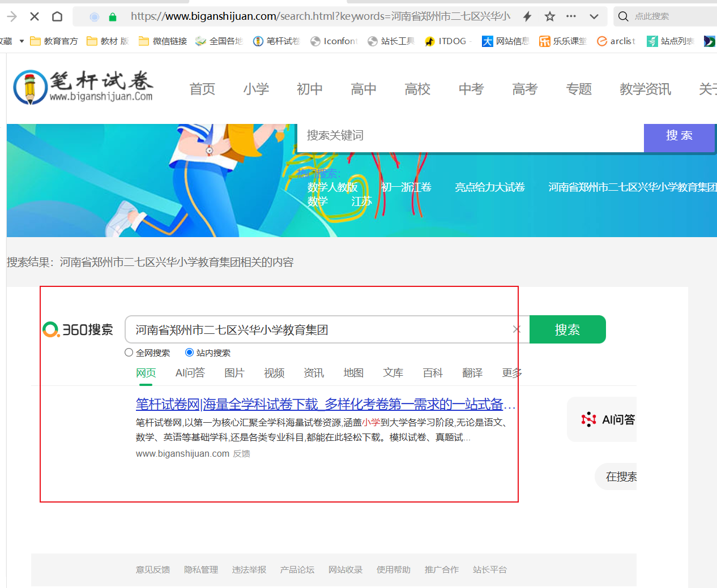This screenshot has width=717, height=588.
Task: Open 中考 navigation menu
Action: 471,89
